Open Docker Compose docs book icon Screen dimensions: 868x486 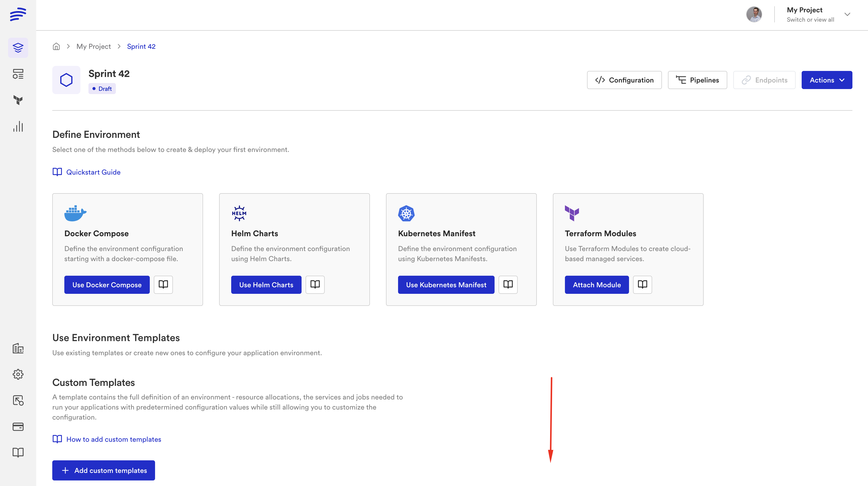click(163, 285)
